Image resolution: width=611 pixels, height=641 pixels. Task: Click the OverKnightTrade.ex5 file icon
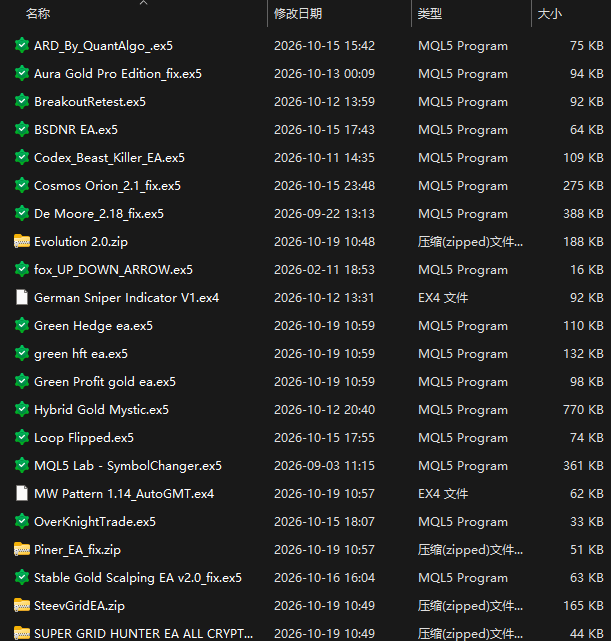pos(22,522)
